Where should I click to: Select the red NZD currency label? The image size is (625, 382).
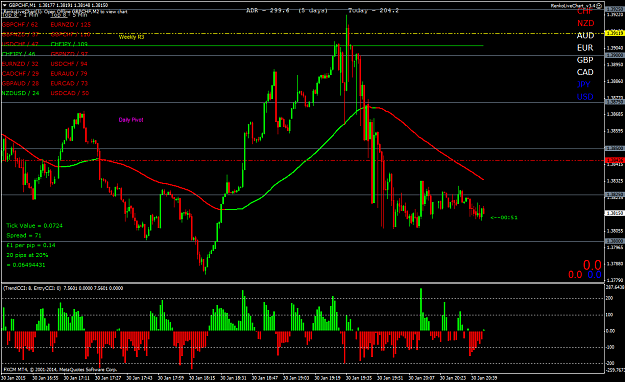click(x=586, y=23)
